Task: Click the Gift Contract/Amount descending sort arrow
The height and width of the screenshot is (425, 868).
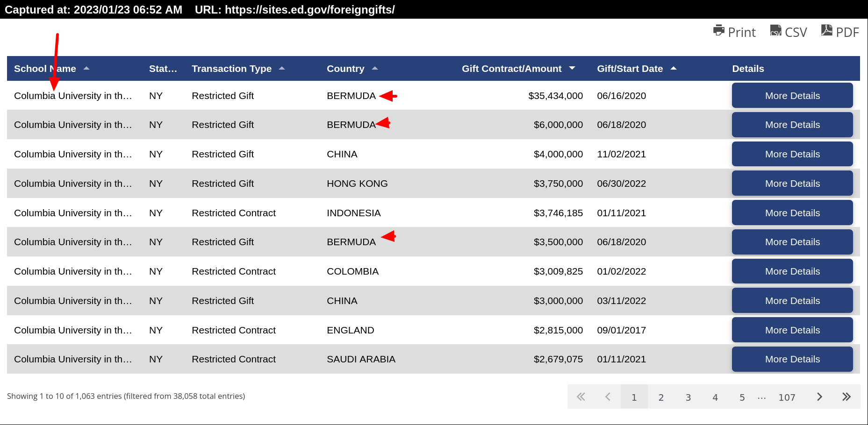Action: coord(572,68)
